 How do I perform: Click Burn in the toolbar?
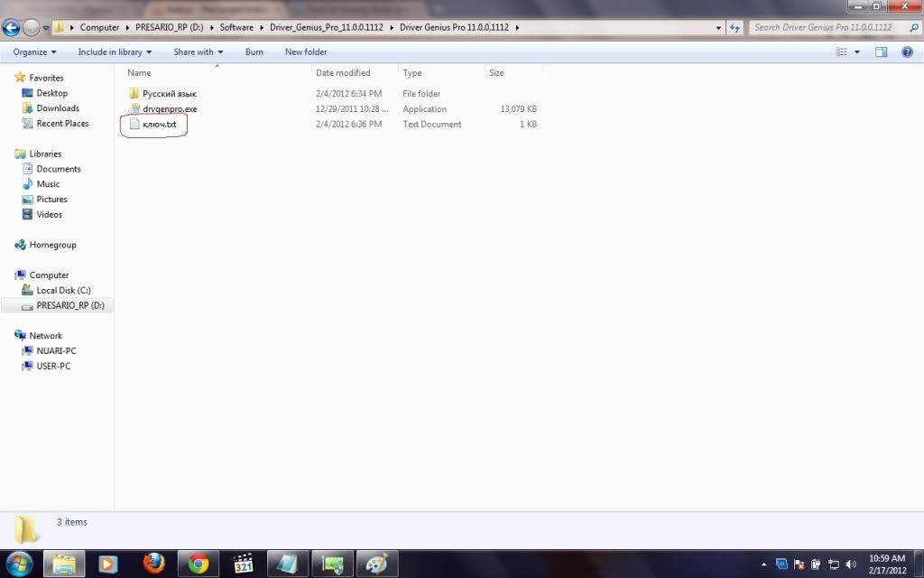(254, 51)
